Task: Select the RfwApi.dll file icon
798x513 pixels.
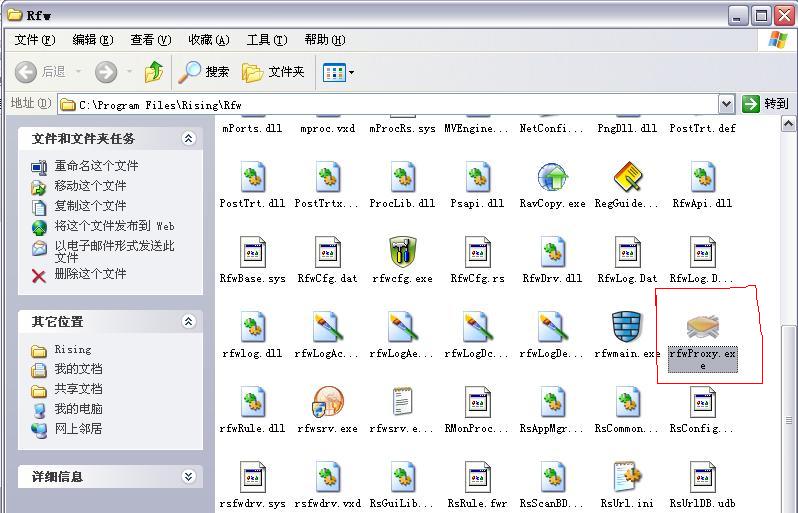Action: 703,177
